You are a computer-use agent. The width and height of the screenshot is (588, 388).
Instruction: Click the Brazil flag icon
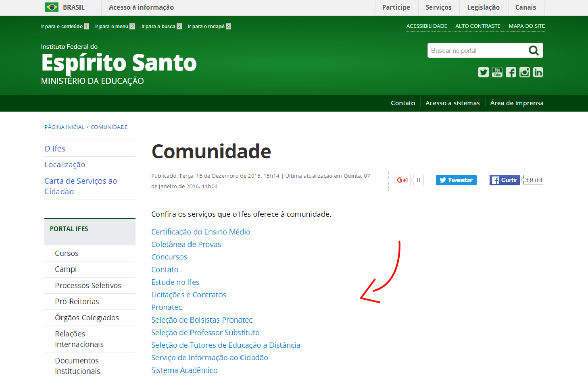coord(51,7)
